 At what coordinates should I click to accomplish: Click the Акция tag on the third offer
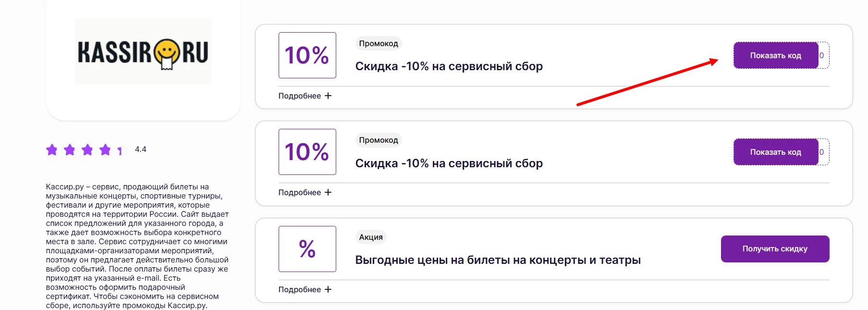click(x=371, y=237)
